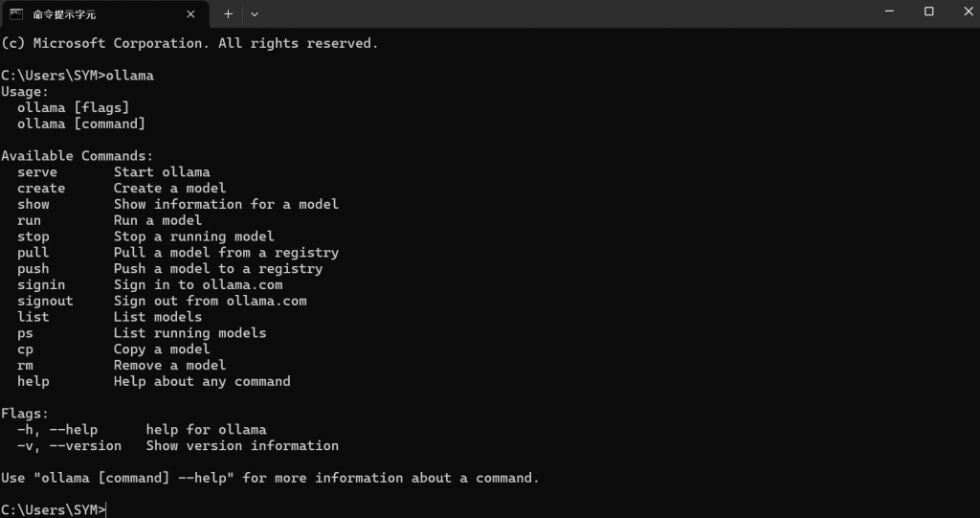Close the terminal window
980x518 pixels.
(968, 11)
